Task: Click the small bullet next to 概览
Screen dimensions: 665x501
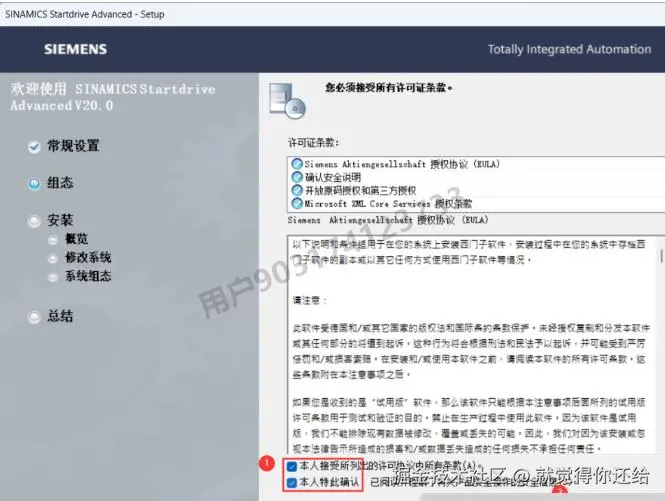Action: pyautogui.click(x=53, y=240)
